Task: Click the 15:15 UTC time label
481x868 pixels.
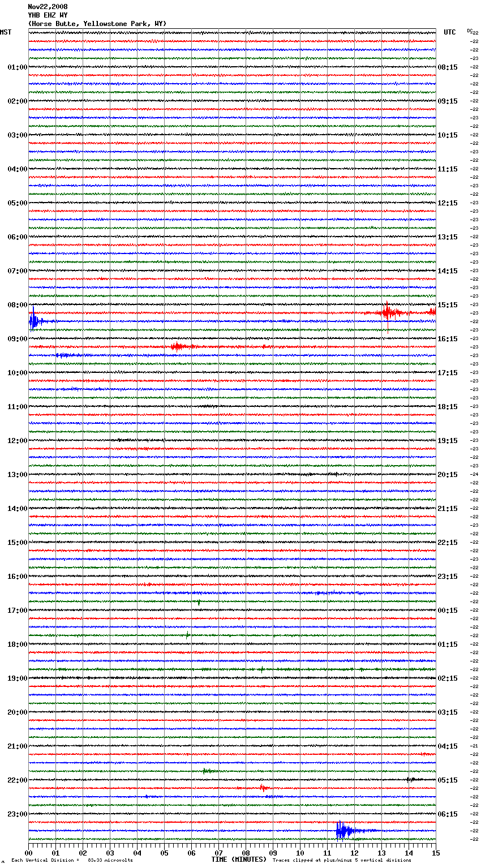Action: pos(448,305)
